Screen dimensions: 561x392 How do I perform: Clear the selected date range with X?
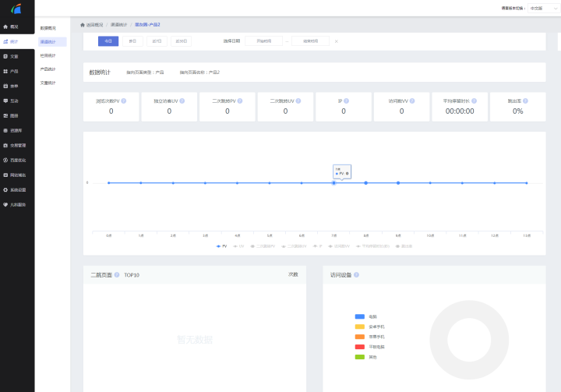[x=337, y=41]
